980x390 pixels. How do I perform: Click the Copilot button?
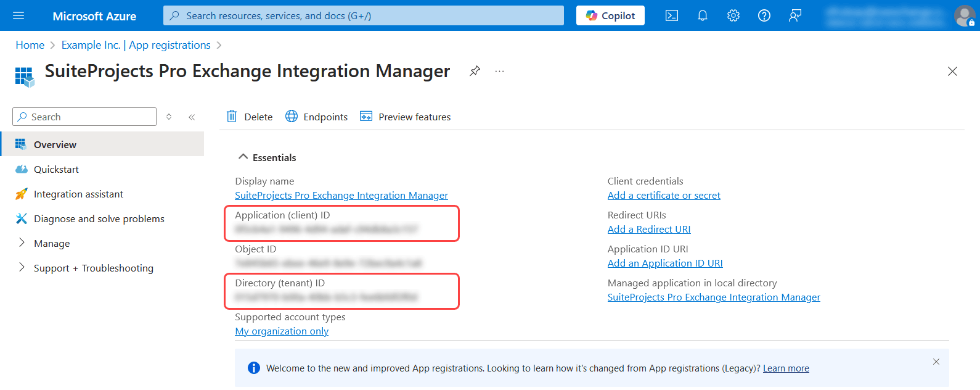(x=610, y=15)
